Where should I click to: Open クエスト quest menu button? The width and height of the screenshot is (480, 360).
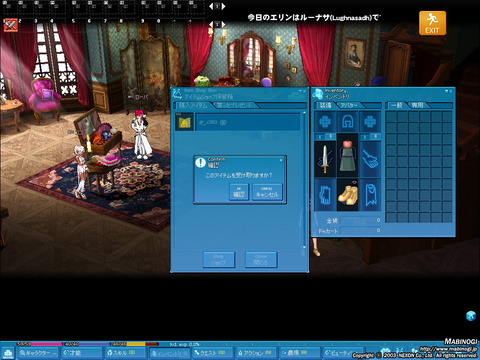click(213, 353)
